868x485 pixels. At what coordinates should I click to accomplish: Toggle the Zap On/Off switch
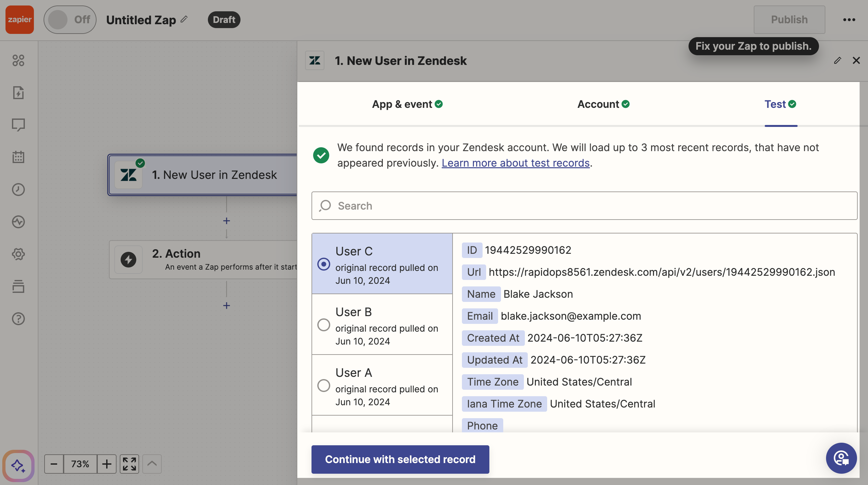[x=70, y=20]
